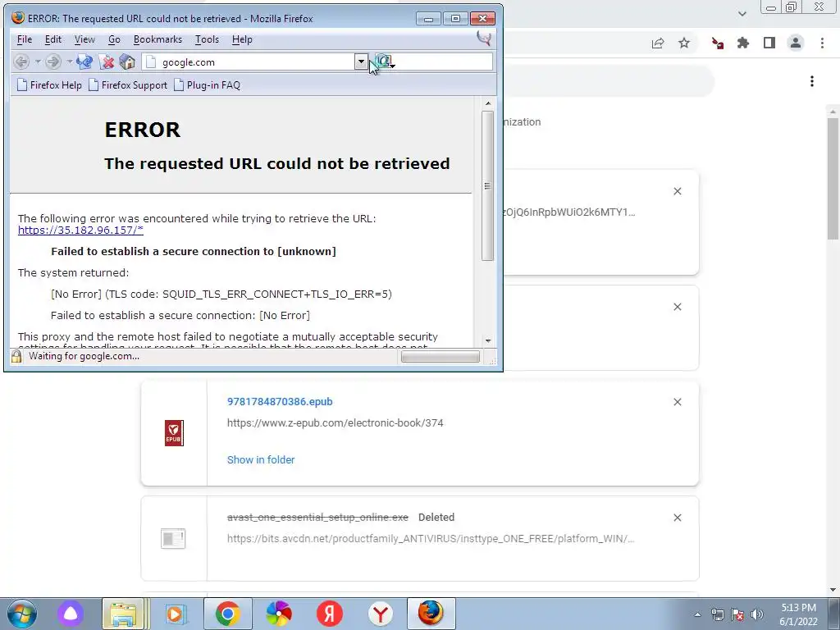Image resolution: width=840 pixels, height=630 pixels.
Task: Open the Firefox Help menu
Action: pos(242,39)
